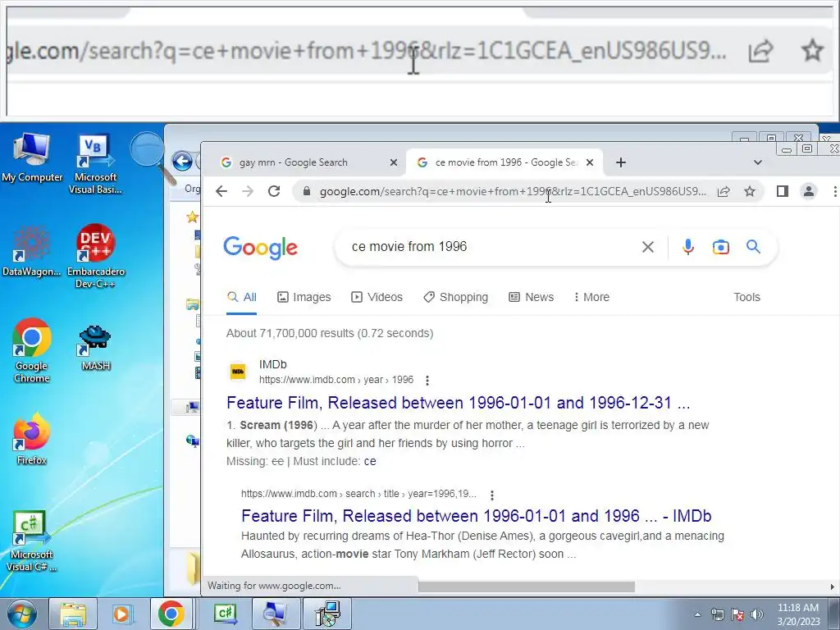Switch to News results tab
The height and width of the screenshot is (630, 840).
(531, 297)
